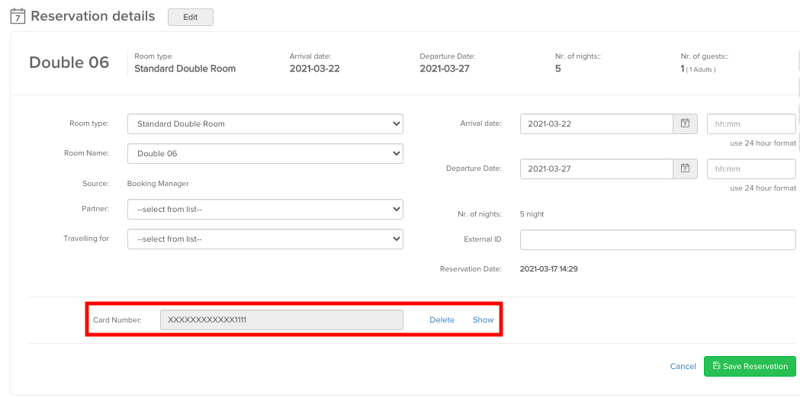Screen dimensions: 800x398
Task: Show the full card number
Action: click(483, 320)
